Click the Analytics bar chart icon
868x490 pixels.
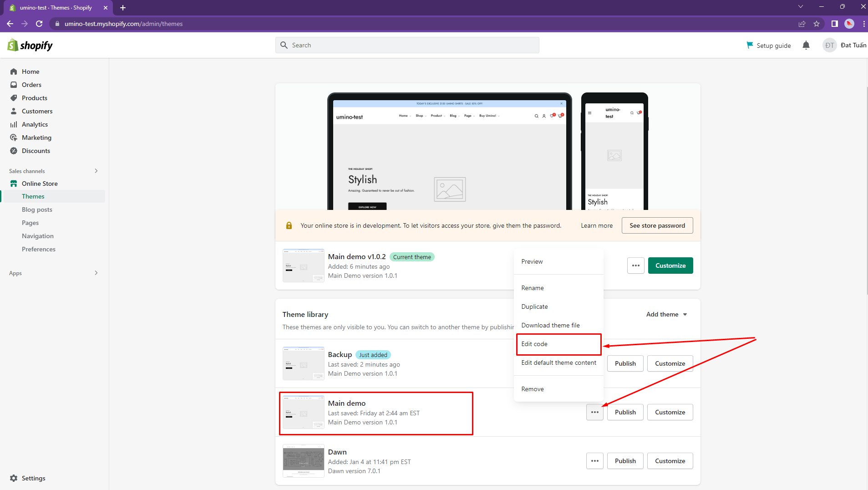(14, 124)
